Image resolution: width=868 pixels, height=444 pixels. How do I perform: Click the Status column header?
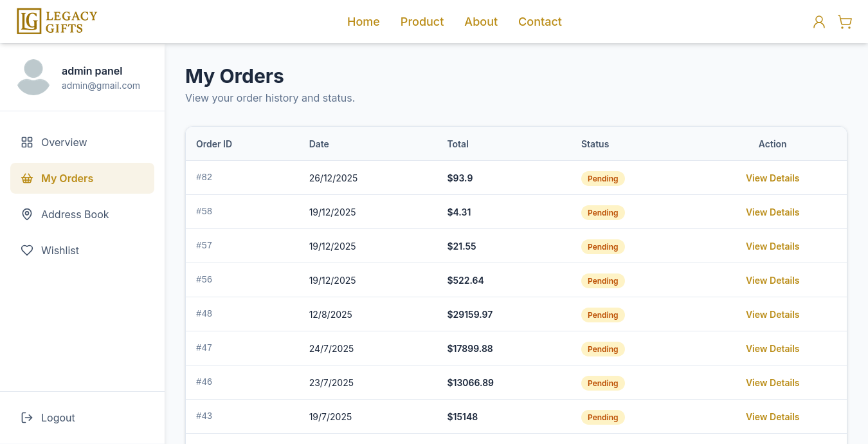point(595,144)
